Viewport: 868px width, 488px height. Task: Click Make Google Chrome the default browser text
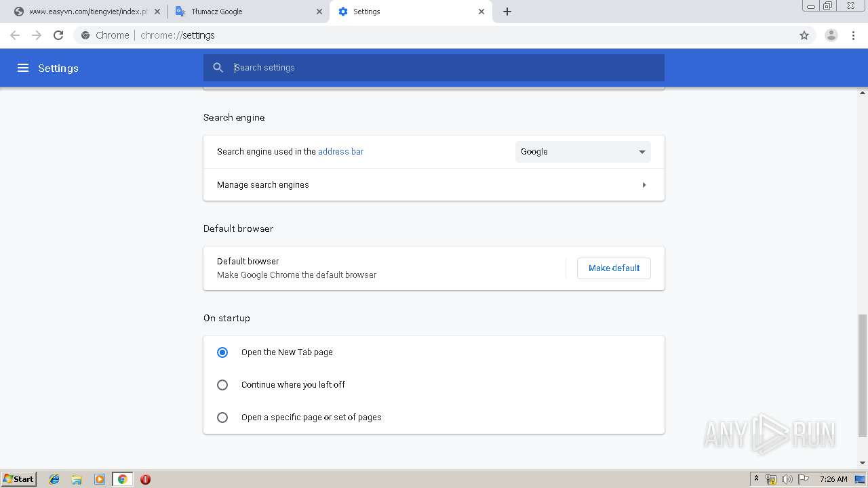point(296,275)
